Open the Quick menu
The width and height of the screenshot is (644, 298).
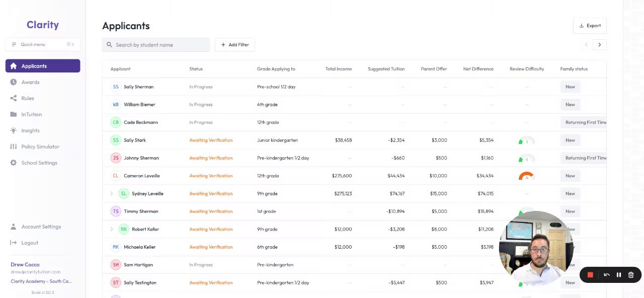[43, 44]
